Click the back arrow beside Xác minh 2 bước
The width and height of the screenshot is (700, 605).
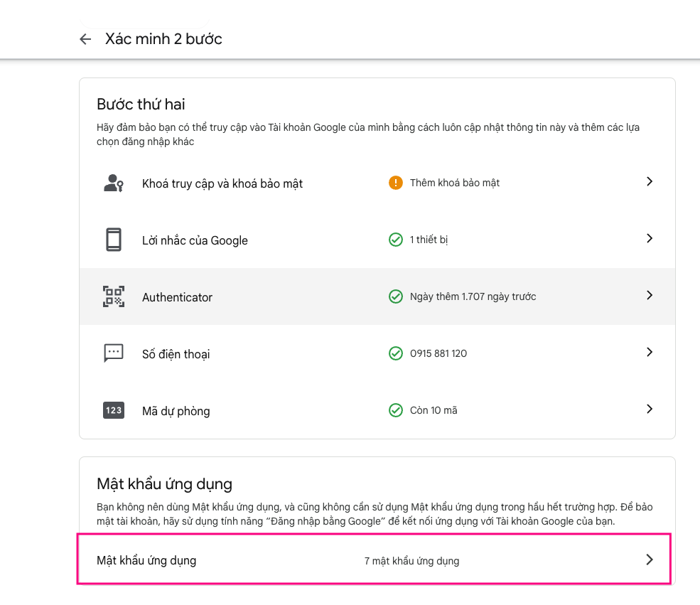(85, 39)
